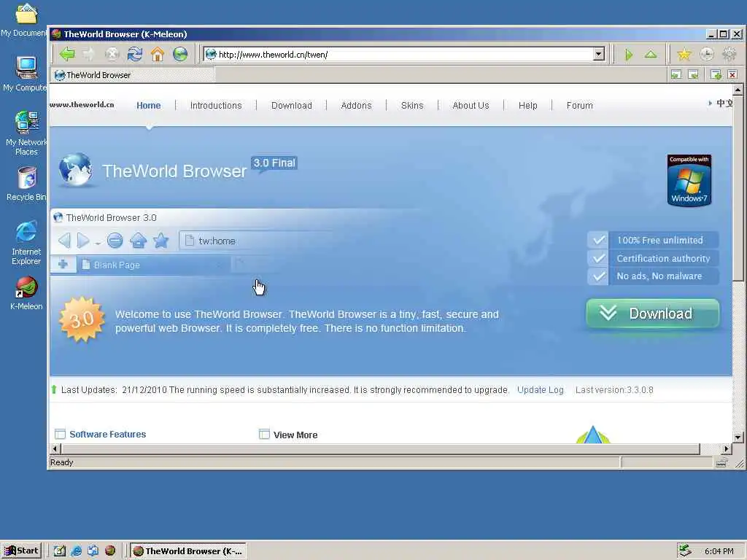The width and height of the screenshot is (747, 560).
Task: Click the globe search icon in toolbar
Action: 180,54
